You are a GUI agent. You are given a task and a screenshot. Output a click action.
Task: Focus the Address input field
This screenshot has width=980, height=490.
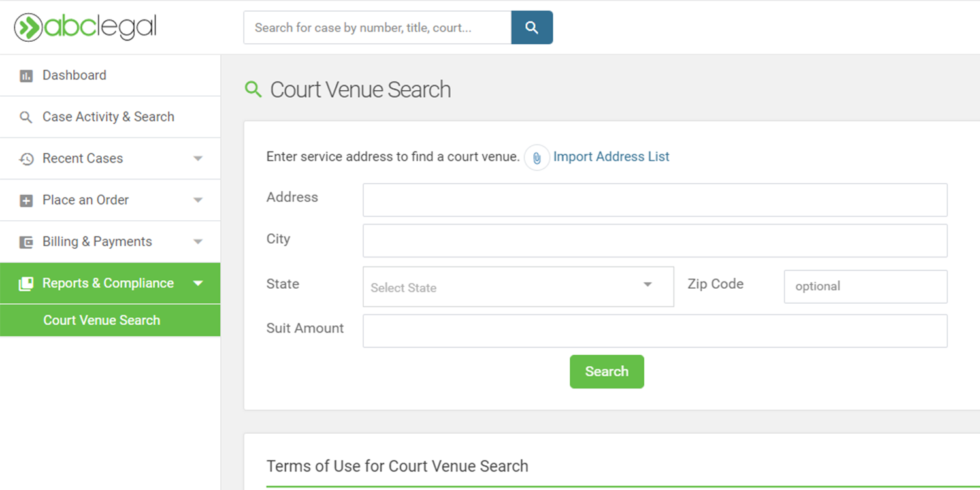coord(655,200)
